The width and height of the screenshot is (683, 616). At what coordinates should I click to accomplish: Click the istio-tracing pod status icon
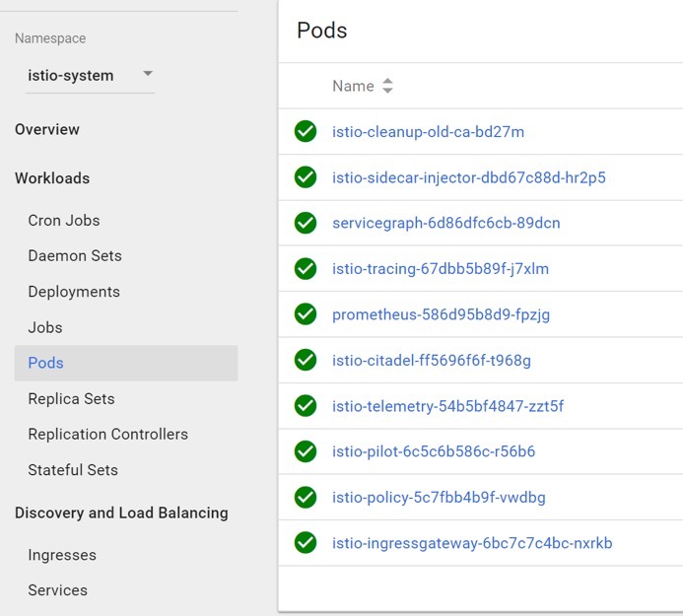coord(306,268)
